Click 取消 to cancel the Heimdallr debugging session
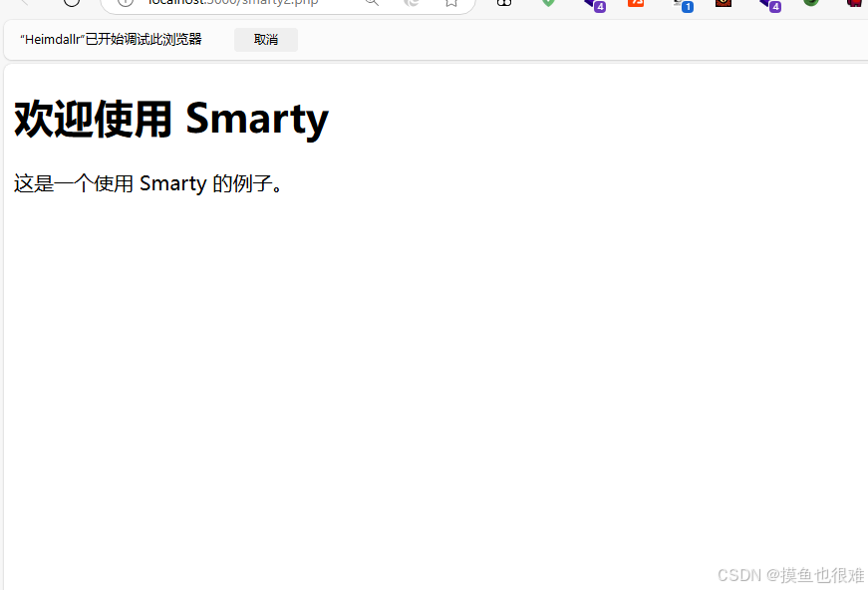The image size is (868, 590). pos(265,40)
